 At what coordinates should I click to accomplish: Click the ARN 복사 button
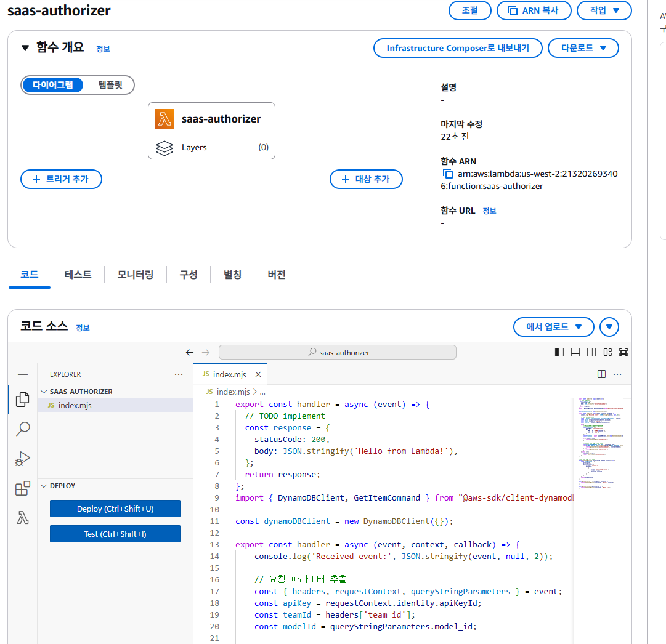(x=534, y=10)
